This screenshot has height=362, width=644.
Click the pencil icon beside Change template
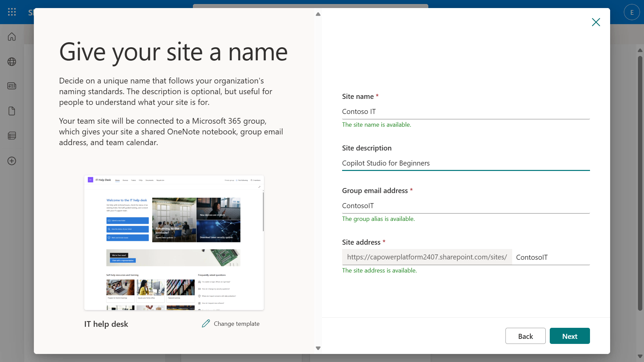coord(206,323)
